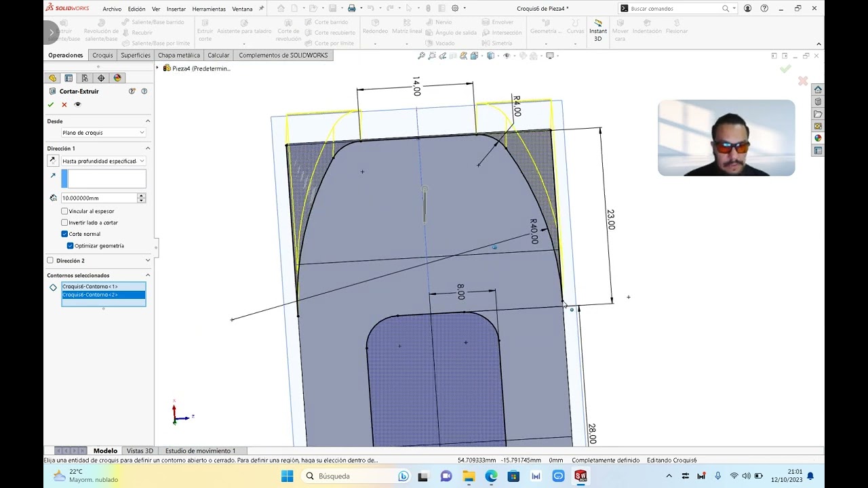Open Design Library icon in task pane
Screen dimensions: 868x488
pyautogui.click(x=818, y=102)
